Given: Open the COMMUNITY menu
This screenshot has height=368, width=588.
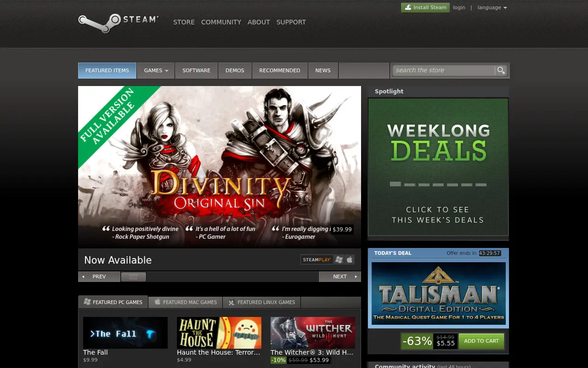Looking at the screenshot, I should coord(221,22).
